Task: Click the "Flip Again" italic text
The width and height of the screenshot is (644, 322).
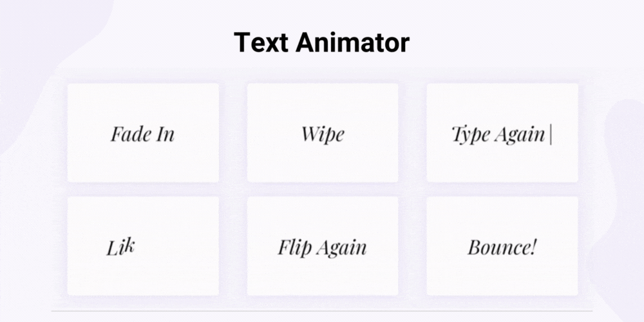Action: (322, 247)
